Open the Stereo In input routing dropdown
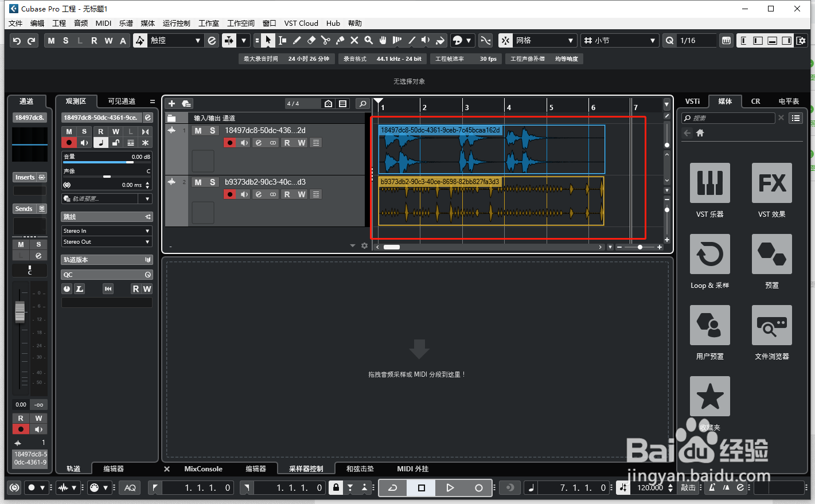815x504 pixels. [107, 231]
